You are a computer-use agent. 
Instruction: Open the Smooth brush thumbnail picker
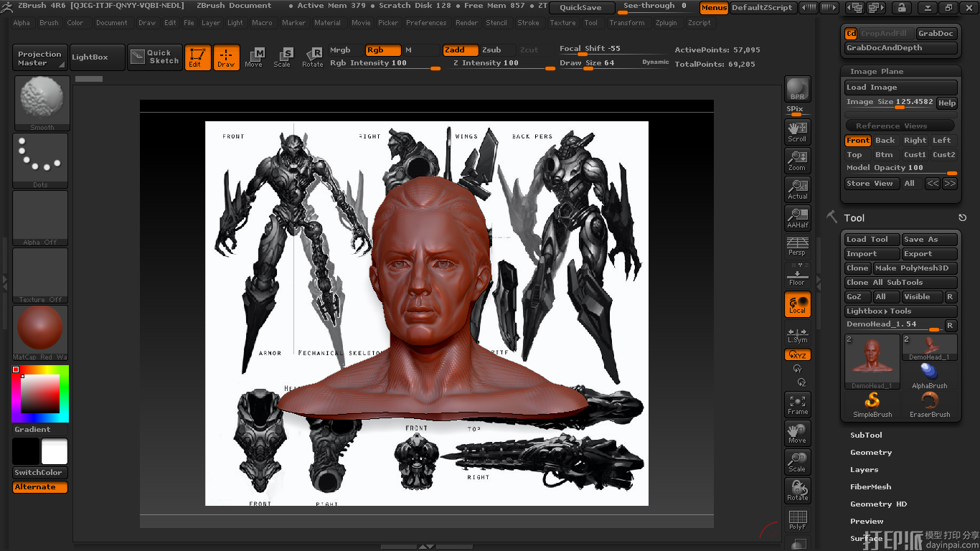[41, 103]
